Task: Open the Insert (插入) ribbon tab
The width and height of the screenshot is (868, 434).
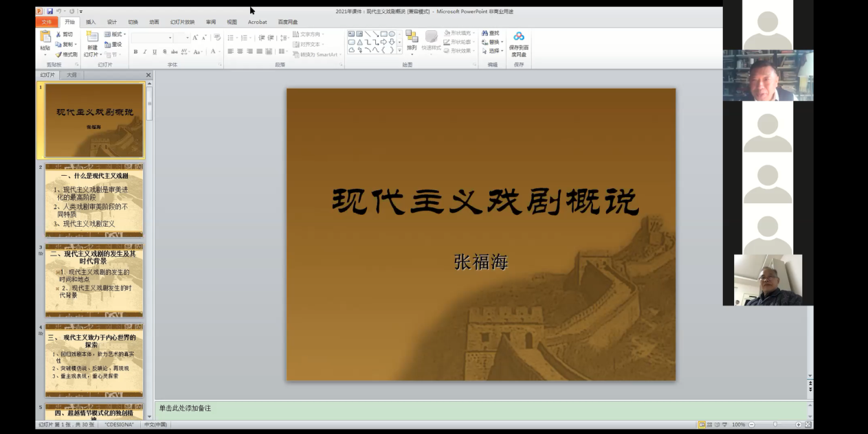Action: [x=91, y=22]
